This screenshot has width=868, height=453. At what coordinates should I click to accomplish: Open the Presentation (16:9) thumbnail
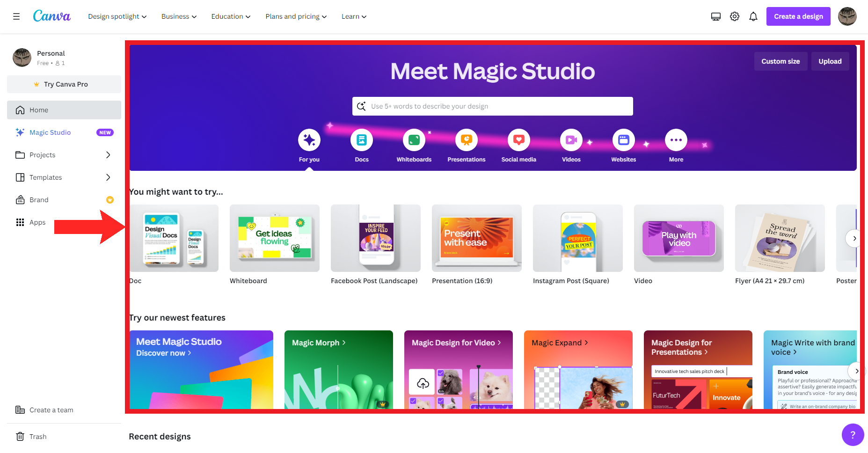pyautogui.click(x=477, y=238)
